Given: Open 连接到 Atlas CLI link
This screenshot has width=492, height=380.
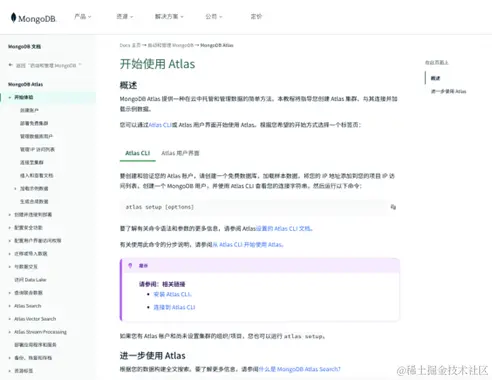Looking at the screenshot, I should [x=174, y=307].
